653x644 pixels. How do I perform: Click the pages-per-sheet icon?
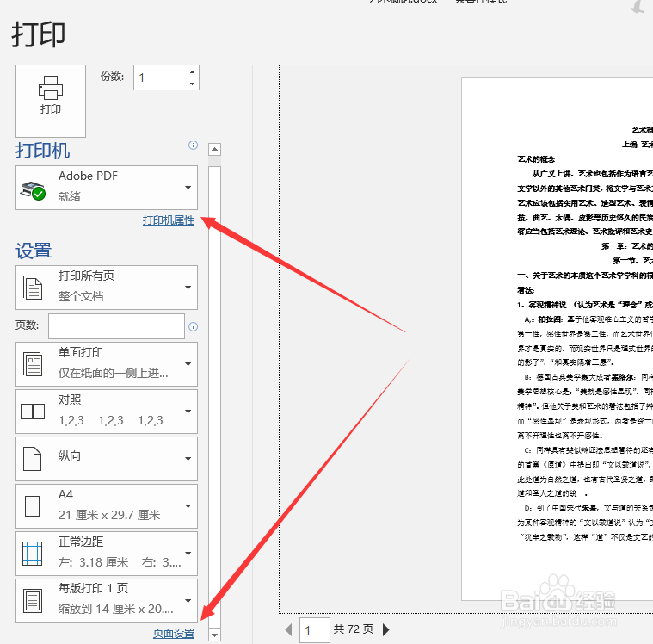[x=33, y=601]
